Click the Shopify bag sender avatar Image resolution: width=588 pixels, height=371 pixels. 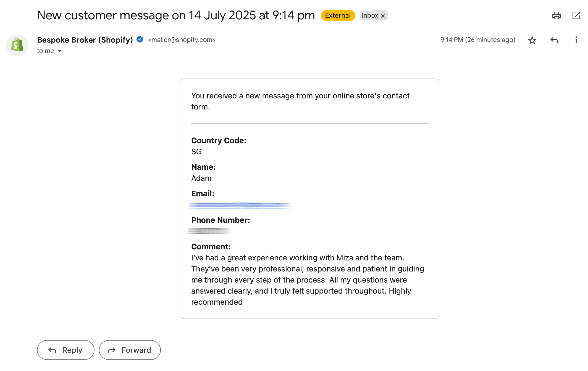[x=17, y=45]
